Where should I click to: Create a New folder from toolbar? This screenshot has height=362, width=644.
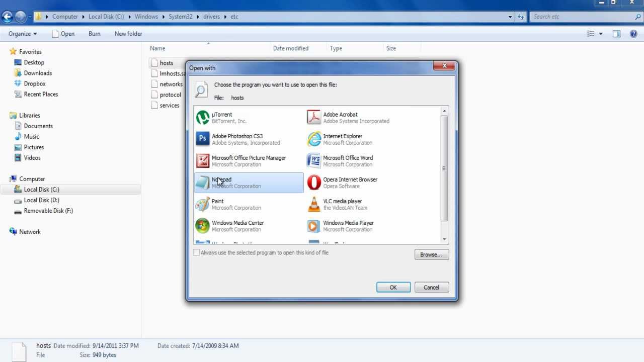point(128,34)
